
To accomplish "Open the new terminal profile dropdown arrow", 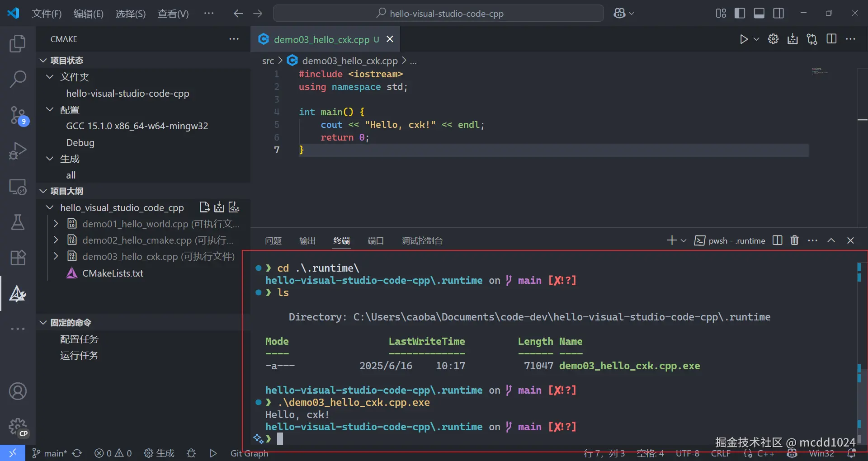I will (684, 240).
